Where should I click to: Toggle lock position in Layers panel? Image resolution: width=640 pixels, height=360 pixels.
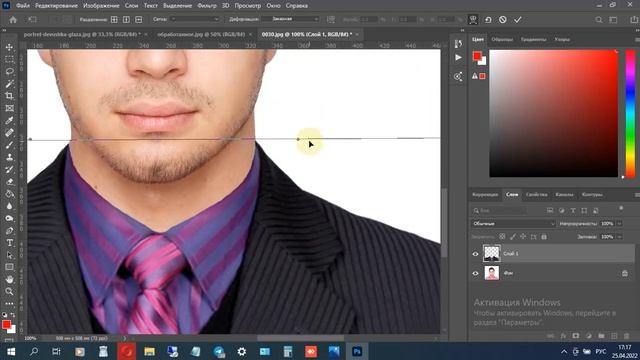pyautogui.click(x=523, y=237)
